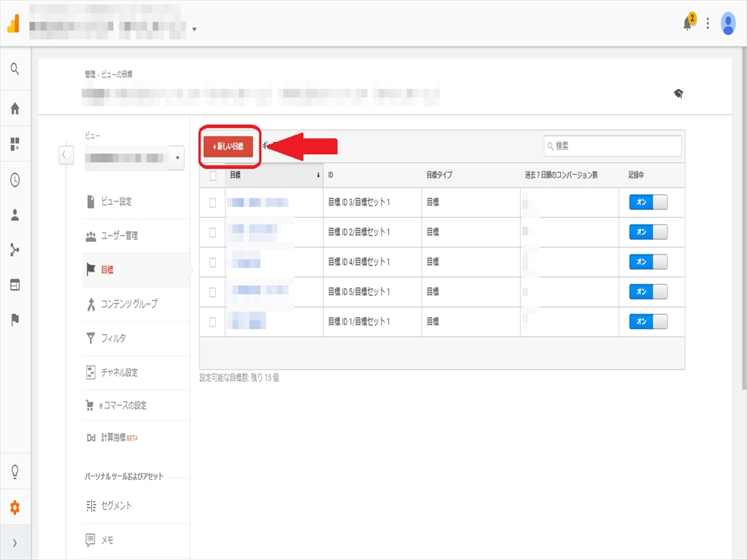This screenshot has height=560, width=747.
Task: Click the notifications bell icon
Action: (x=687, y=23)
